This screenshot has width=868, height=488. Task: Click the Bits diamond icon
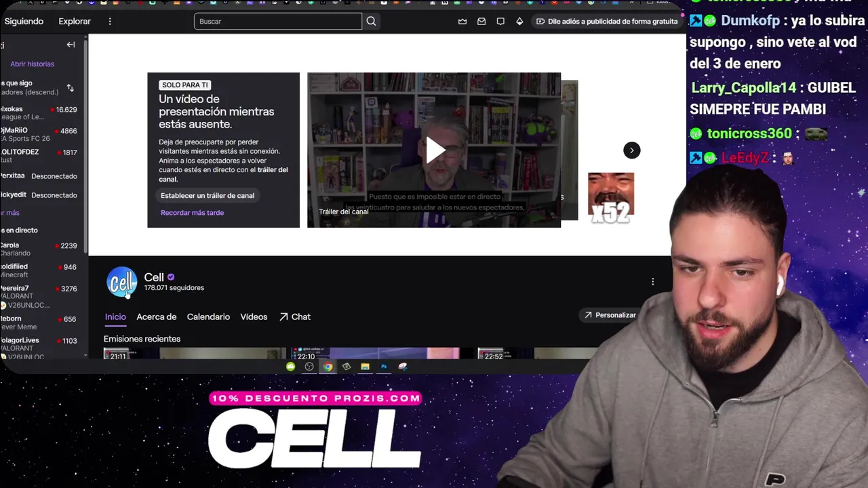[x=519, y=21]
